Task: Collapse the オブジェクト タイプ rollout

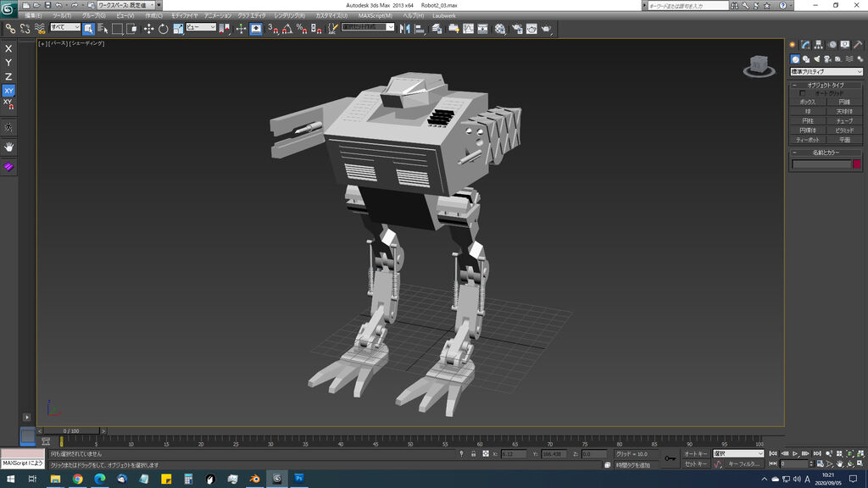Action: click(x=826, y=85)
